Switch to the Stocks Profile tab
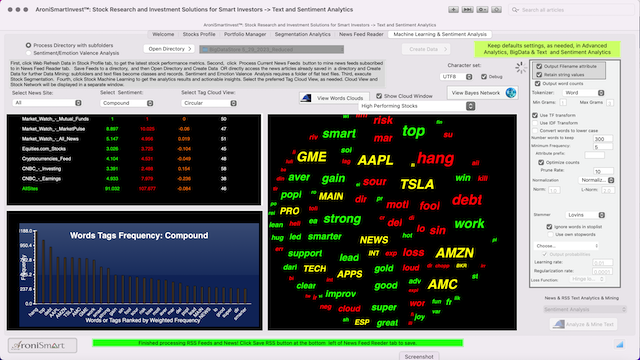Viewport: 640px width, 360px height. pos(199,34)
